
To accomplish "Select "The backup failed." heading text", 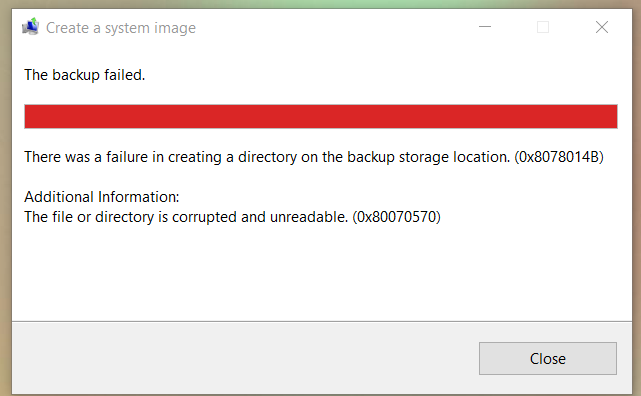I will (85, 75).
